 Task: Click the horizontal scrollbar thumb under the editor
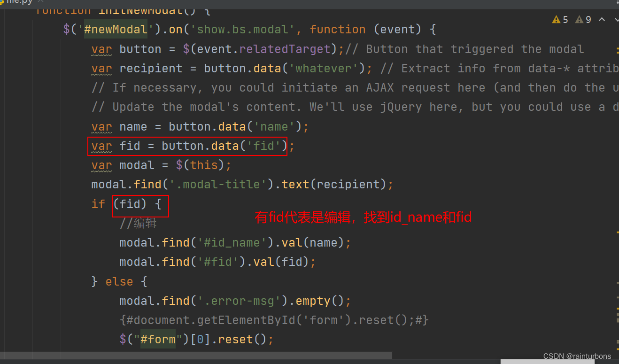coord(196,356)
